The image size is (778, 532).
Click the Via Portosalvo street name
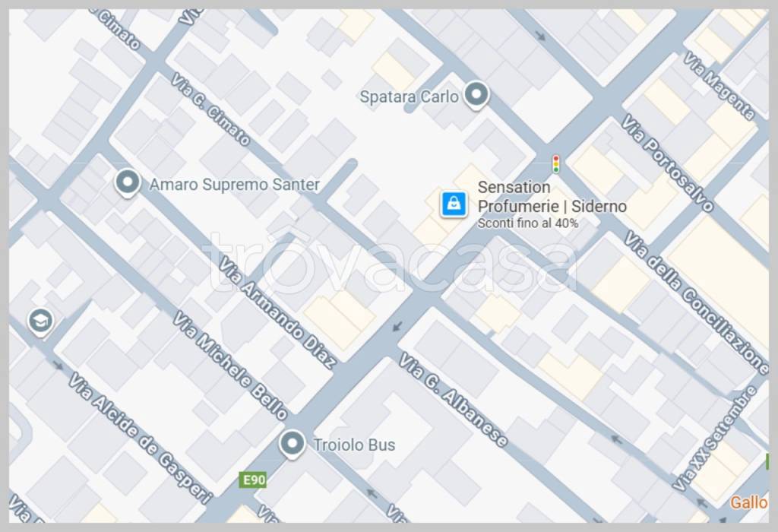coord(666,163)
